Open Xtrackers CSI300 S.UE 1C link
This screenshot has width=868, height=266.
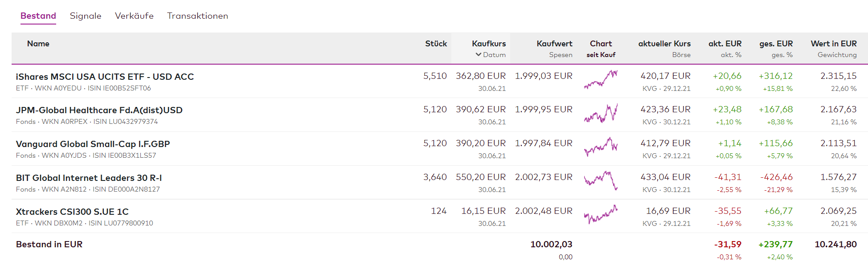(x=72, y=212)
